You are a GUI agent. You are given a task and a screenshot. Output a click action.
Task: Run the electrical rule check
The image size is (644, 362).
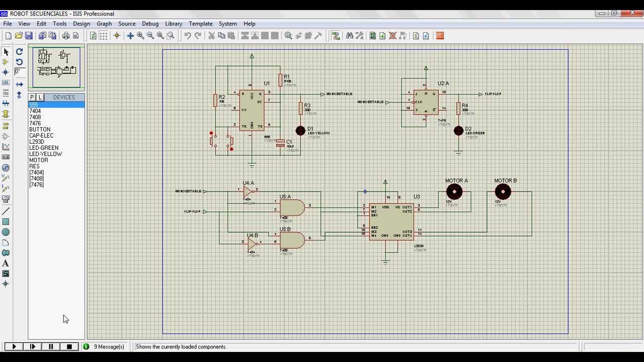[426, 36]
